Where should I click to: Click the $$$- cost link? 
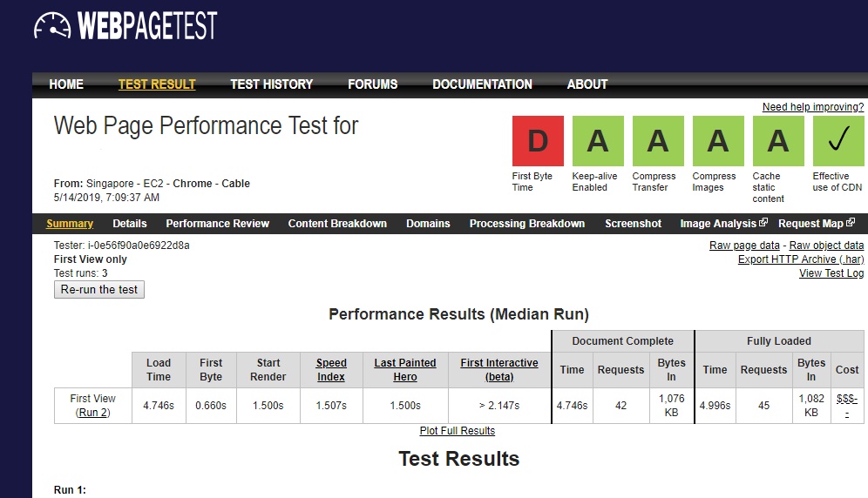click(x=847, y=405)
